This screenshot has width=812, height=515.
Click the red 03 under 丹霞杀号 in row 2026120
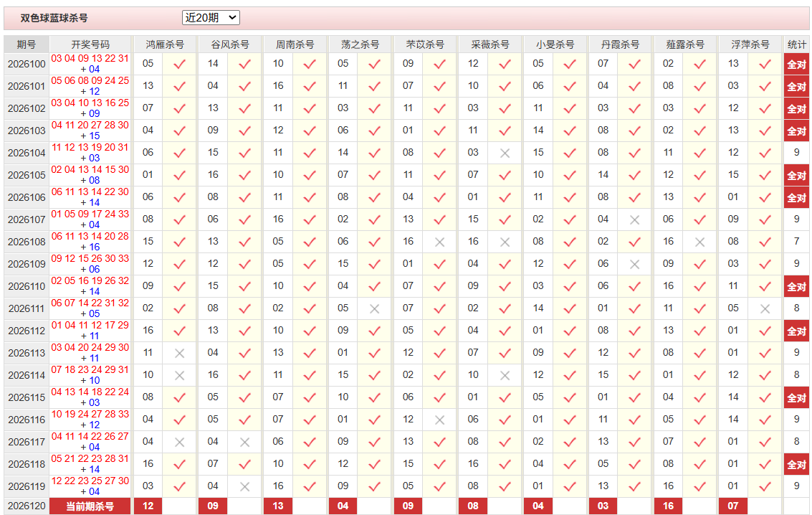tap(603, 506)
